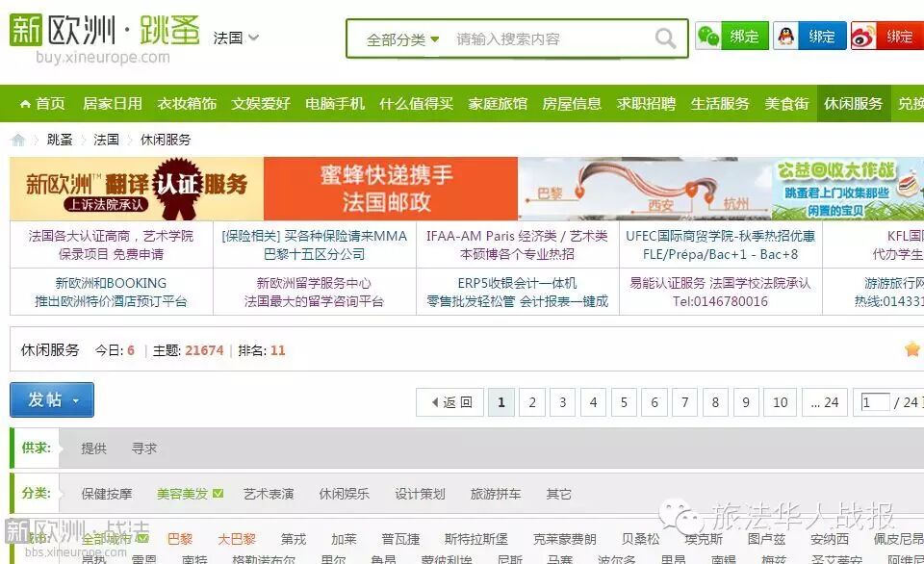
Task: Open the 电脑手机 navigation tab
Action: (335, 104)
